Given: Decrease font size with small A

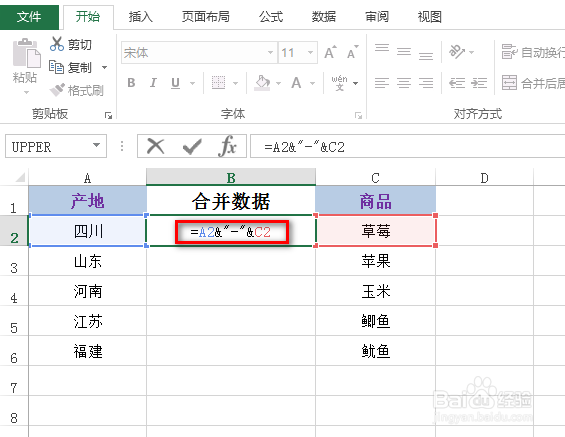Looking at the screenshot, I should (x=352, y=53).
